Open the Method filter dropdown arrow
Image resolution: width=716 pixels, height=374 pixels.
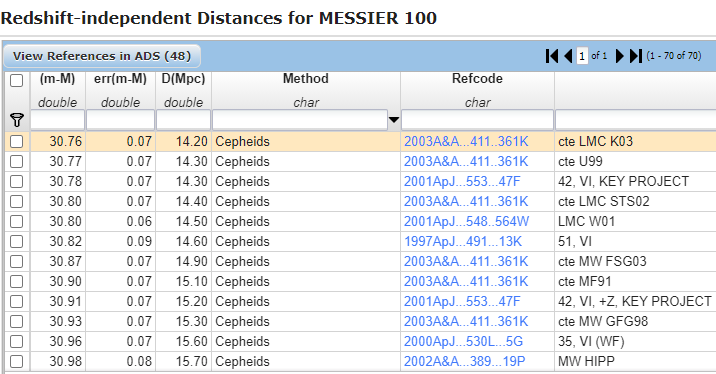(394, 120)
